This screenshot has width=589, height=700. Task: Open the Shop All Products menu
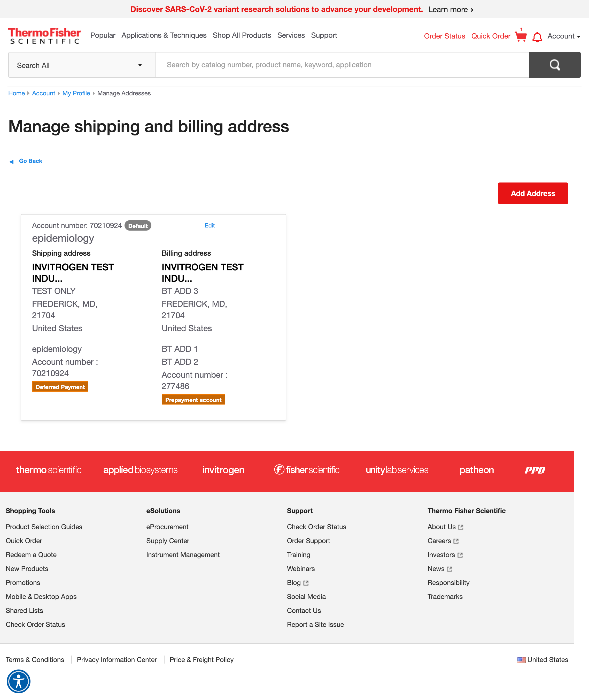[x=242, y=35]
